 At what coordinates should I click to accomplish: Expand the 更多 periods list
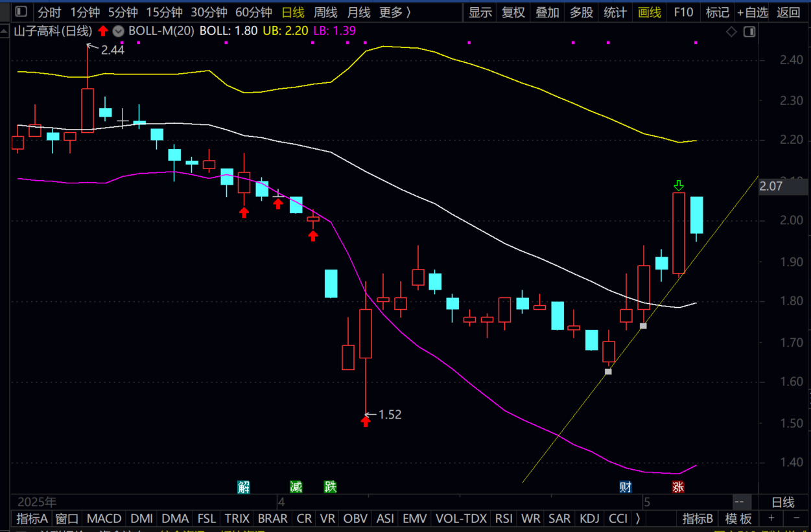[395, 12]
